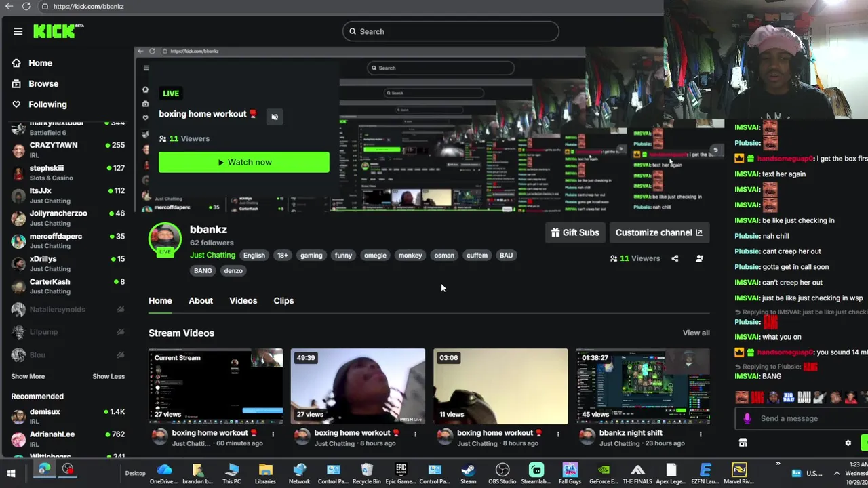Collapse following list with Show Less
This screenshot has width=868, height=488.
pos(108,376)
